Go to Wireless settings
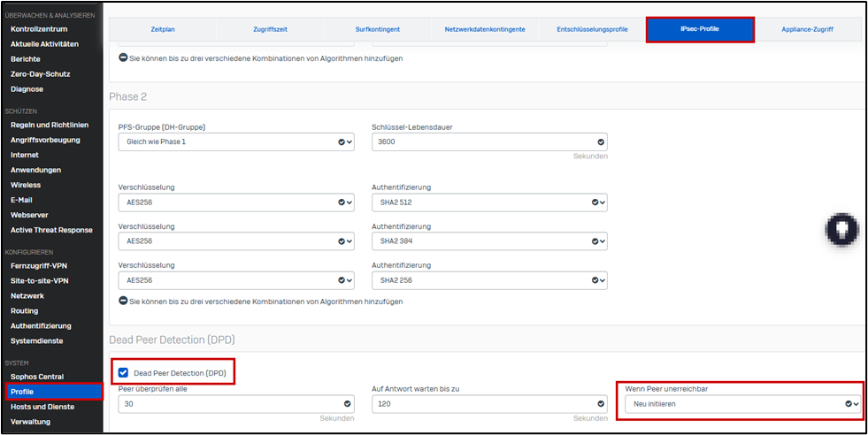This screenshot has height=435, width=868. (26, 185)
